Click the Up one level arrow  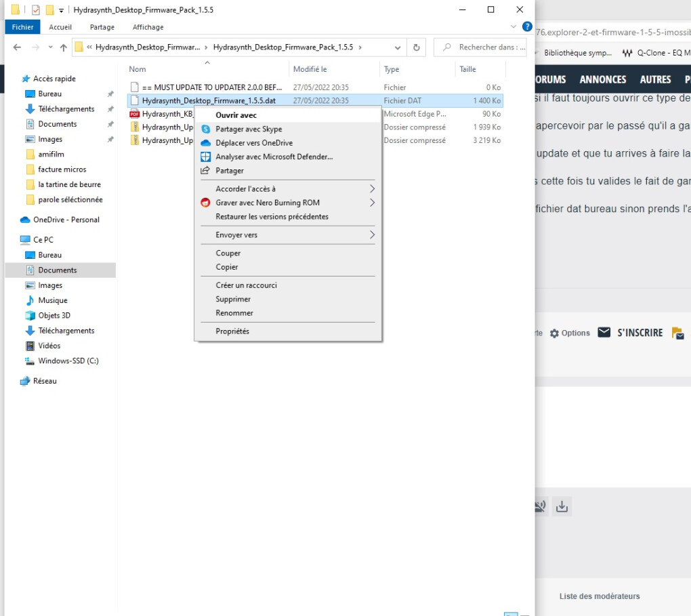(x=64, y=47)
